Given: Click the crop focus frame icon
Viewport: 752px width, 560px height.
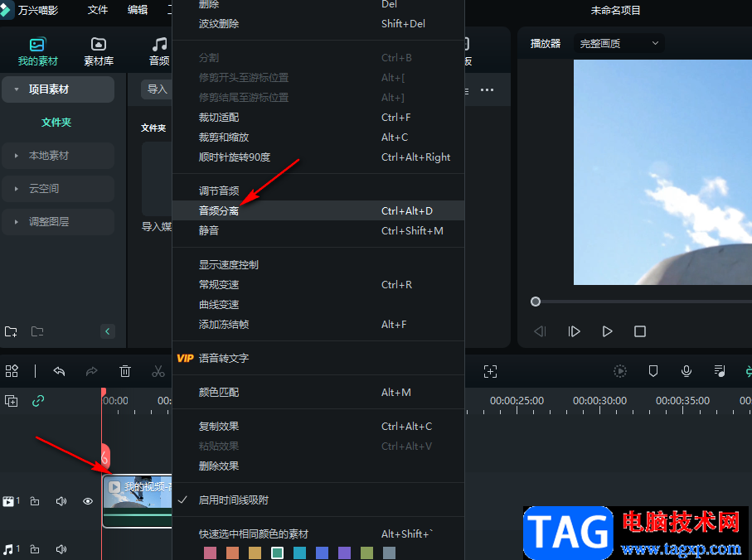Looking at the screenshot, I should (x=490, y=371).
